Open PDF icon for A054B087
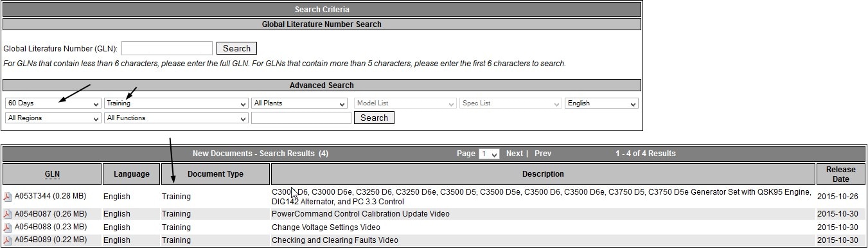This screenshot has width=868, height=248. pyautogui.click(x=8, y=214)
